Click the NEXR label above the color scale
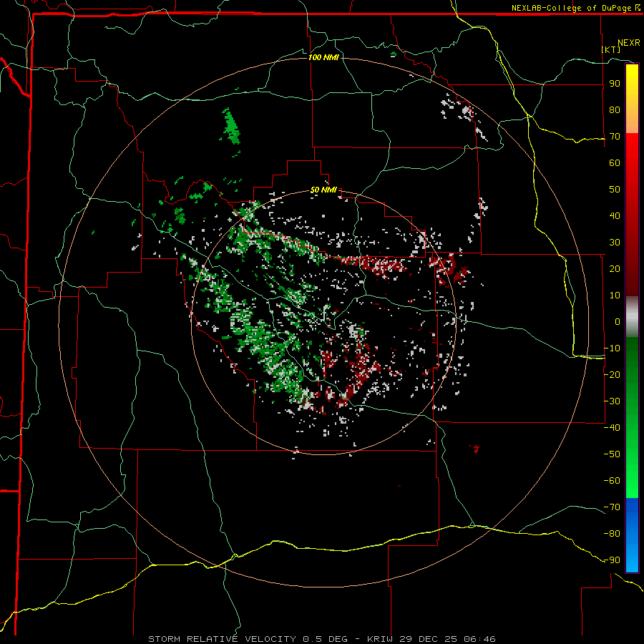The width and height of the screenshot is (644, 644). (629, 43)
